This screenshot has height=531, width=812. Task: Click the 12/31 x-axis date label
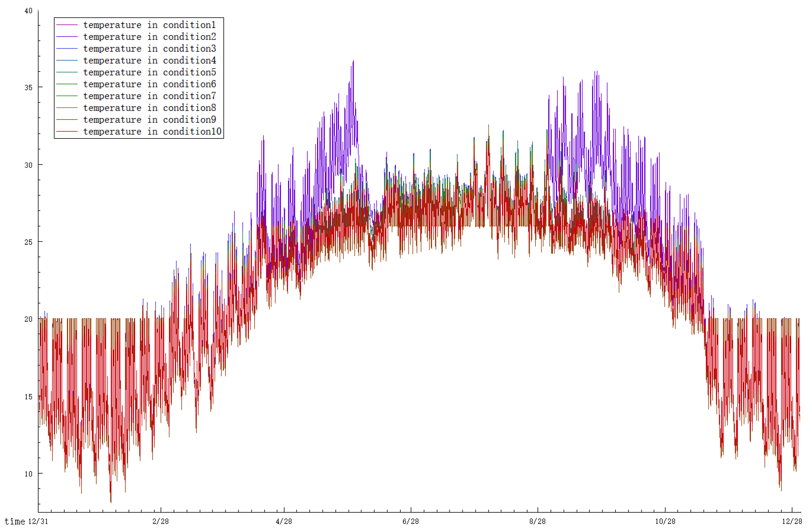38,522
